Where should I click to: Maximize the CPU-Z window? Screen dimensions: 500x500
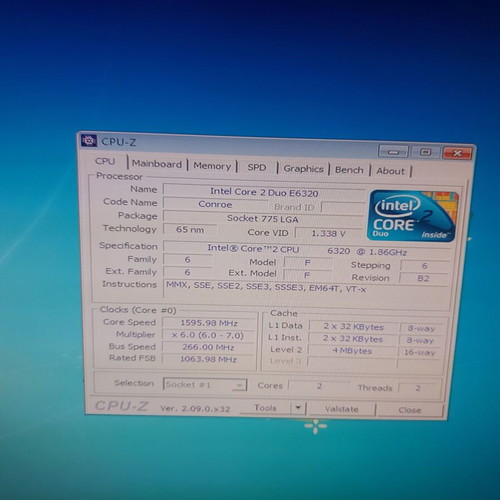click(x=425, y=152)
